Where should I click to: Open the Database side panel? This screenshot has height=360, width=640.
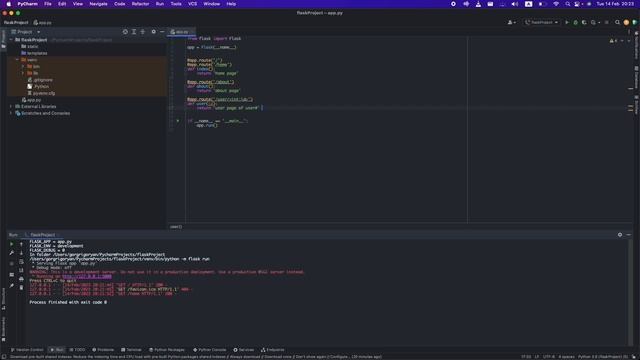[x=636, y=78]
